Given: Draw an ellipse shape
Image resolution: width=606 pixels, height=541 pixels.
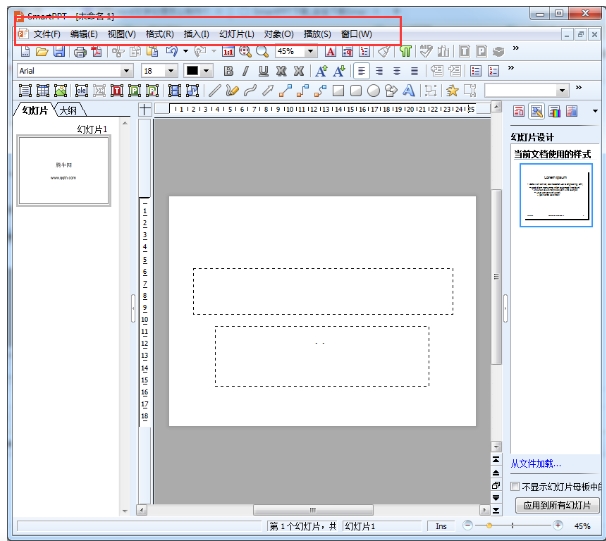Looking at the screenshot, I should click(373, 91).
